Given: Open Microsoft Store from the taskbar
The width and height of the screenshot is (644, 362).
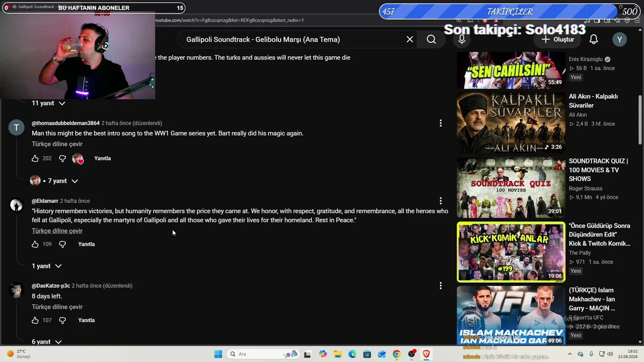Looking at the screenshot, I should pyautogui.click(x=367, y=354).
